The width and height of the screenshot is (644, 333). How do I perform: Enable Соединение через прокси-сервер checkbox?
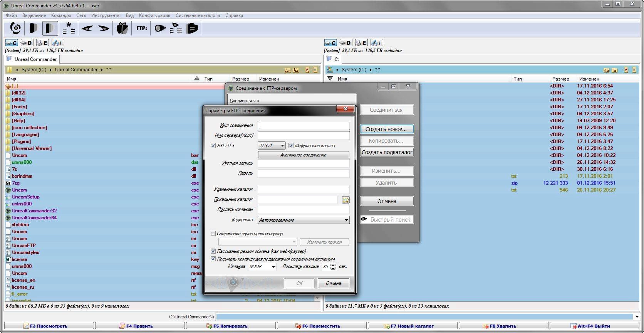[213, 234]
